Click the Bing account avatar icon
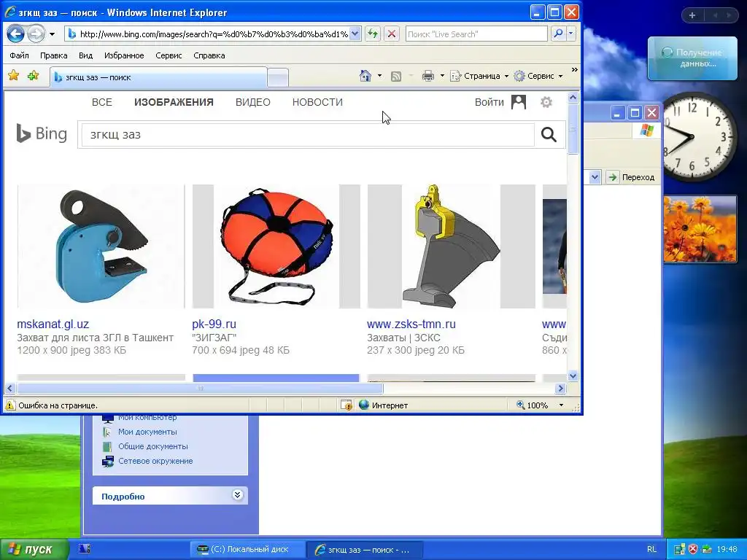Viewport: 747px width, 560px height. 519,102
